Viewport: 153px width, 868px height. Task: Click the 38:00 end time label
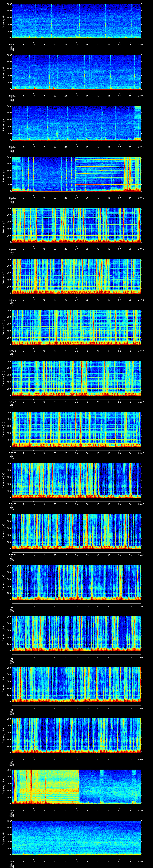(141, 657)
